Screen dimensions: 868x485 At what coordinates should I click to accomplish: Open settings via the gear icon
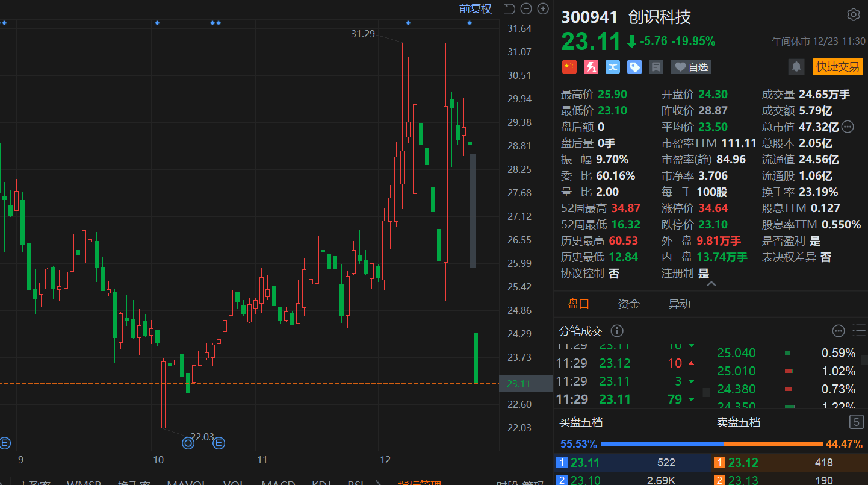pos(853,15)
